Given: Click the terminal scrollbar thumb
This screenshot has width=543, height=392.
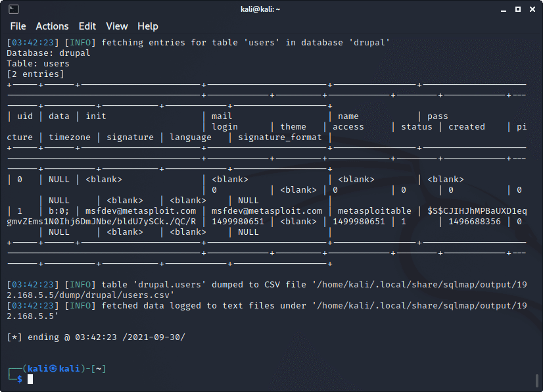Looking at the screenshot, I should (537, 381).
